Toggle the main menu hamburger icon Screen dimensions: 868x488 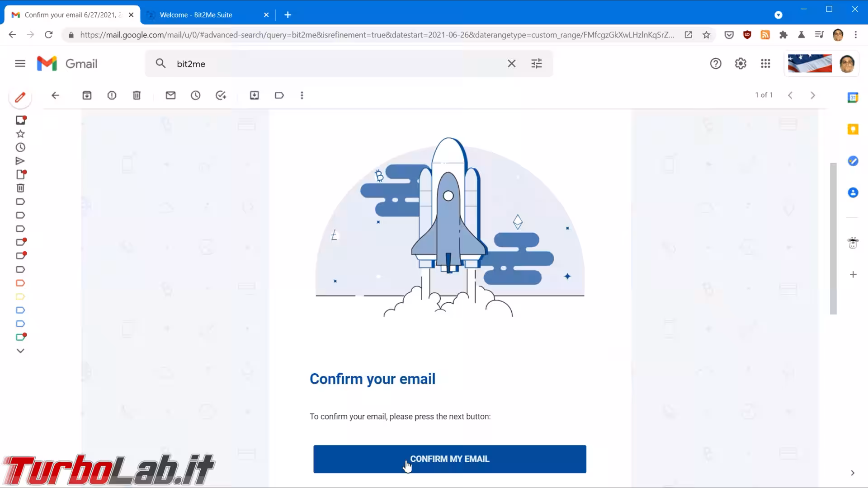pyautogui.click(x=20, y=64)
